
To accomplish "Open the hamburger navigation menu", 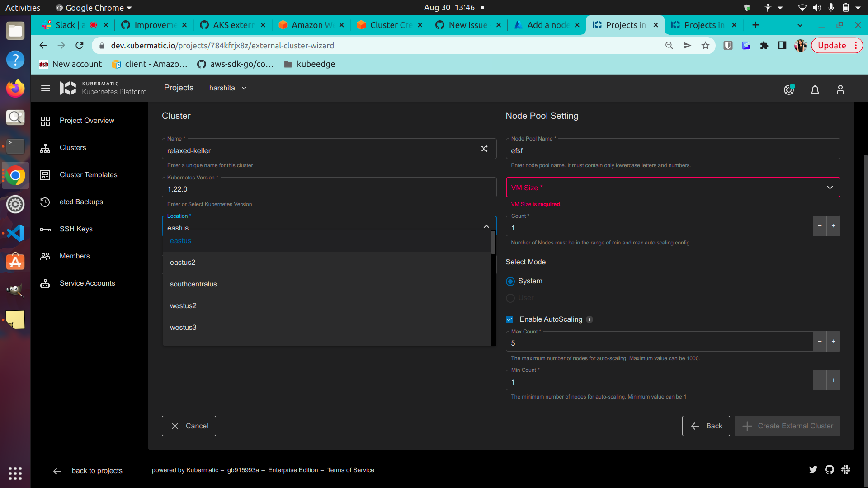I will [45, 88].
